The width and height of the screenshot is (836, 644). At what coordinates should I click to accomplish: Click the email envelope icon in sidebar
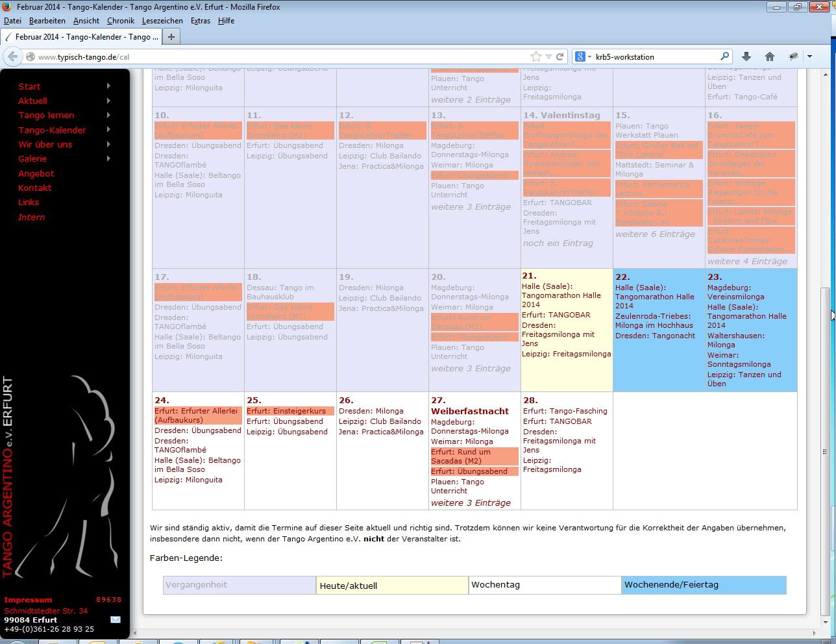(x=115, y=619)
